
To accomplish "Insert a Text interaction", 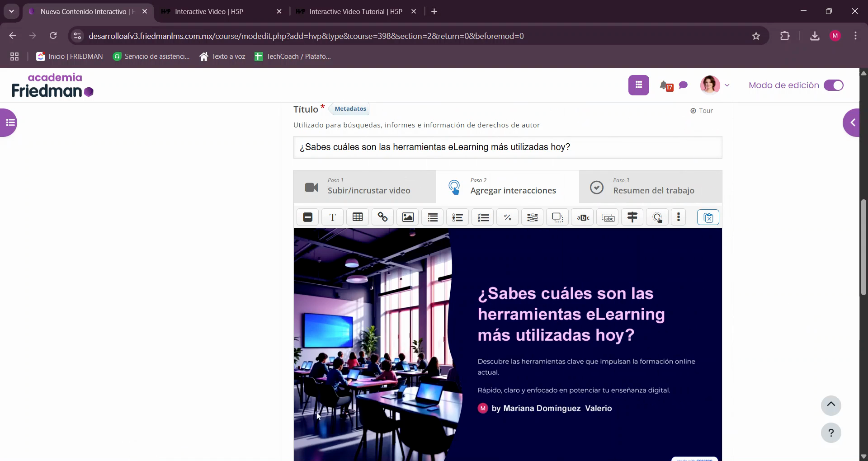I will tap(333, 217).
